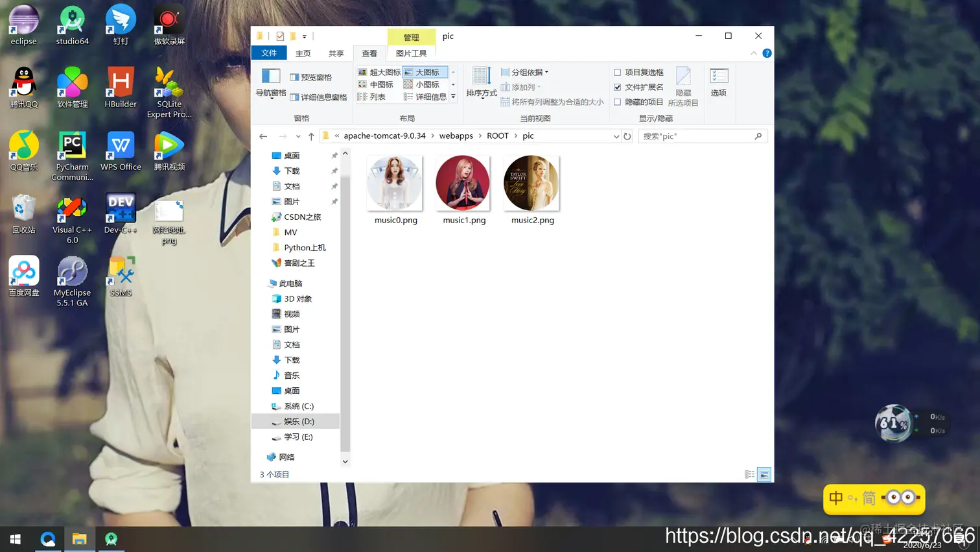The image size is (980, 552).
Task: Switch to large thumbnails view icon in status bar
Action: [x=764, y=475]
